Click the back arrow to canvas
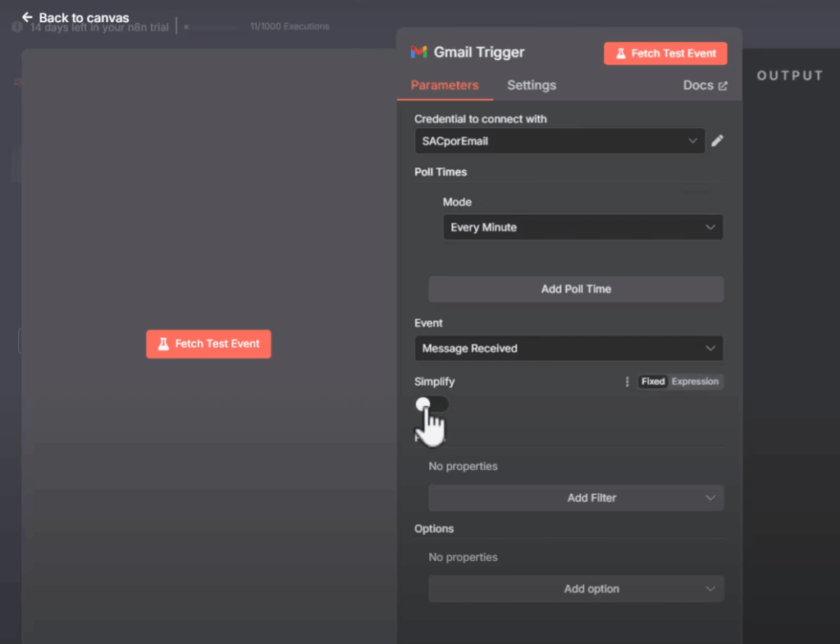The width and height of the screenshot is (840, 644). [x=27, y=17]
